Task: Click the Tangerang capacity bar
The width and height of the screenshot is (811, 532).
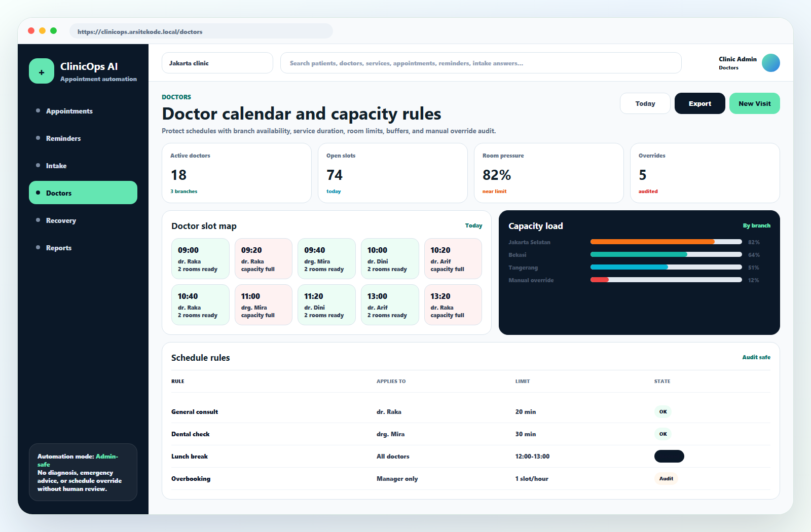Action: click(x=666, y=267)
